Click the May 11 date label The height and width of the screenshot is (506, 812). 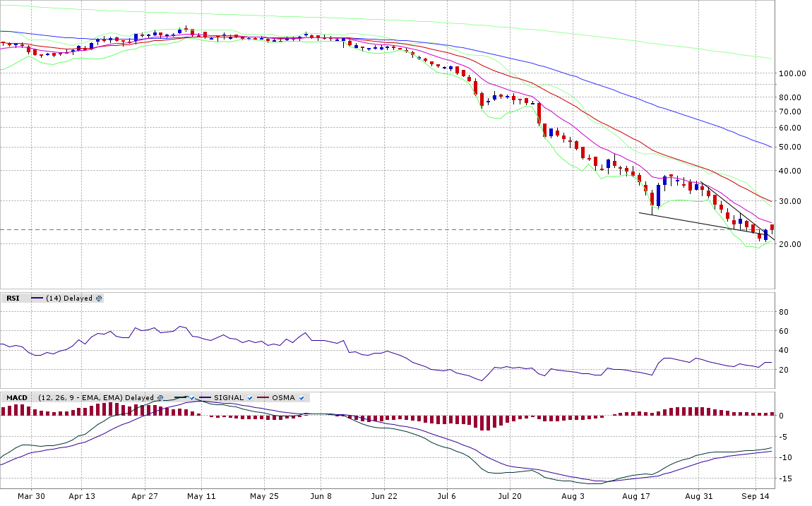(x=201, y=496)
